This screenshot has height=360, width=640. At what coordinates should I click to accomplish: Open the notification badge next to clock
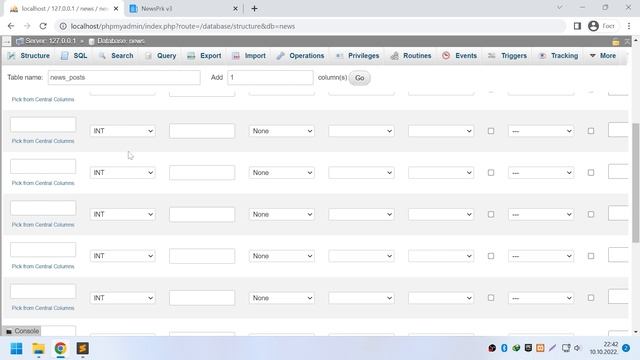[626, 348]
